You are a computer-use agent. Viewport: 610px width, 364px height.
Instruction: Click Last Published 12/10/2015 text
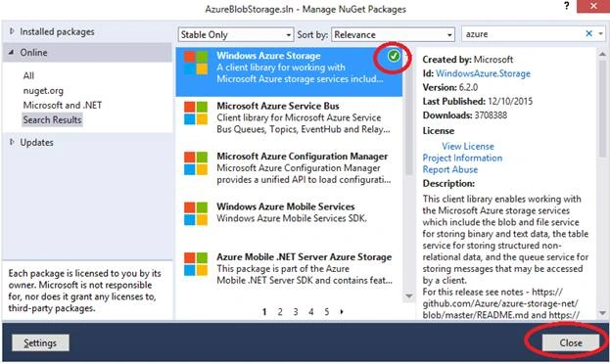coord(478,101)
